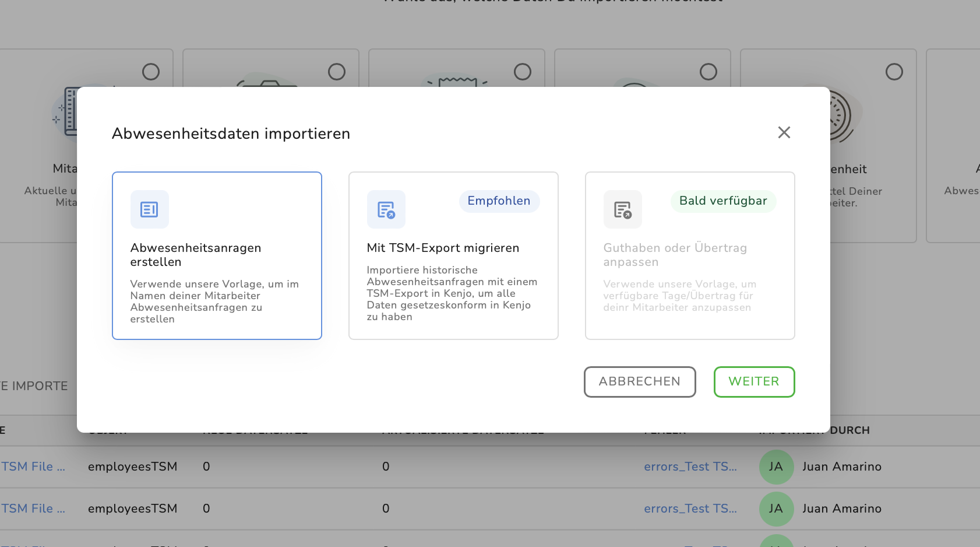Open second row errors_Test TS... file link
This screenshot has width=980, height=547.
pyautogui.click(x=690, y=509)
